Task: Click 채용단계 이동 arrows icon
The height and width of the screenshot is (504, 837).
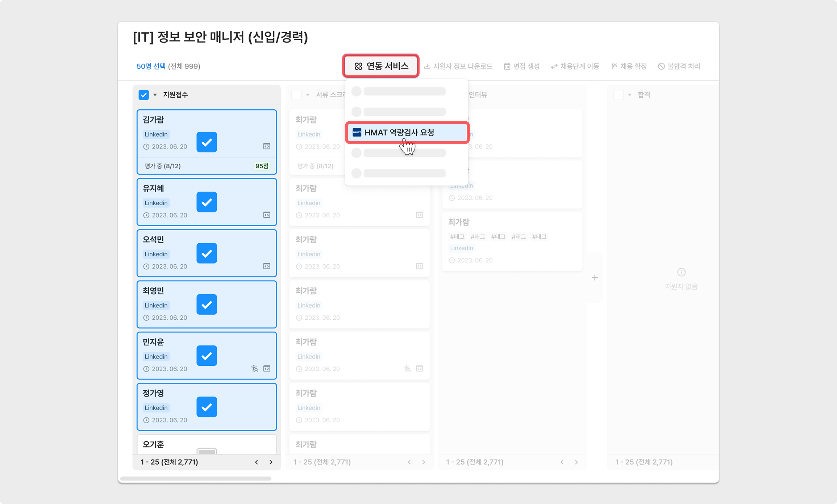Action: (554, 66)
